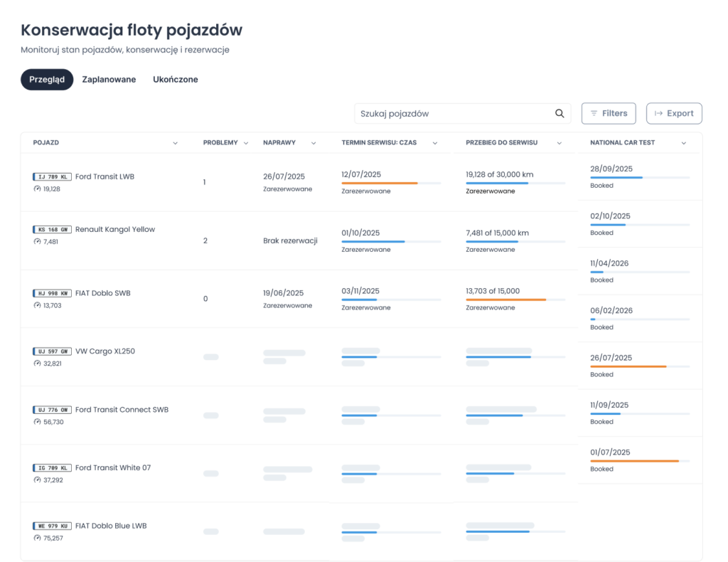
Task: Click the KS 168 GW license plate badge
Action: pyautogui.click(x=52, y=230)
